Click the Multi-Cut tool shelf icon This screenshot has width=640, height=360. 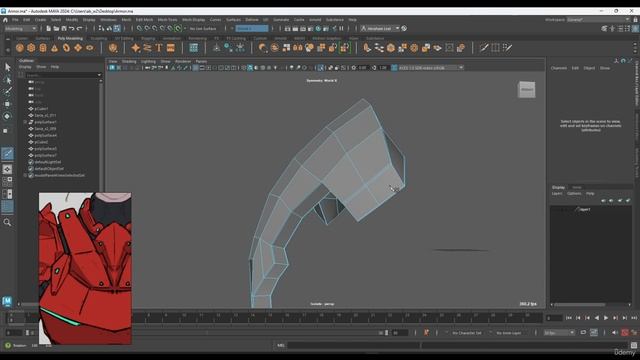[x=484, y=48]
